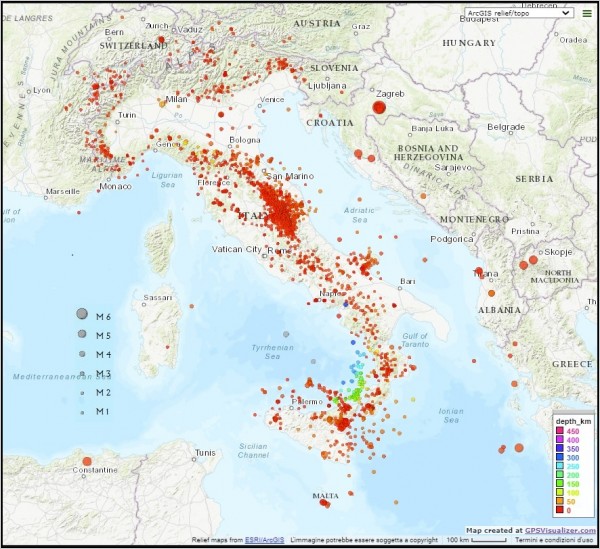Image resolution: width=600 pixels, height=549 pixels.
Task: Click the Marseille city label
Action: coord(63,191)
